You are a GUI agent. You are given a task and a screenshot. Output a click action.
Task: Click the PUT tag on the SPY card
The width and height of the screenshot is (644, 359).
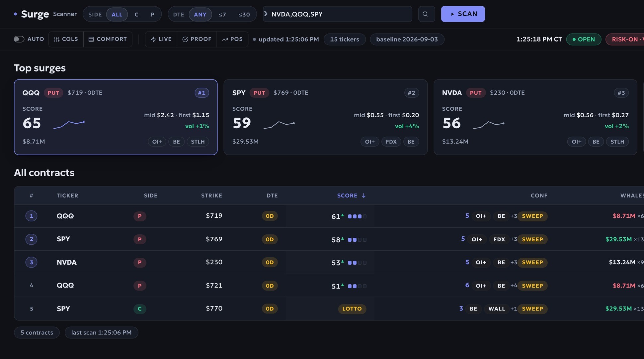[x=259, y=93]
